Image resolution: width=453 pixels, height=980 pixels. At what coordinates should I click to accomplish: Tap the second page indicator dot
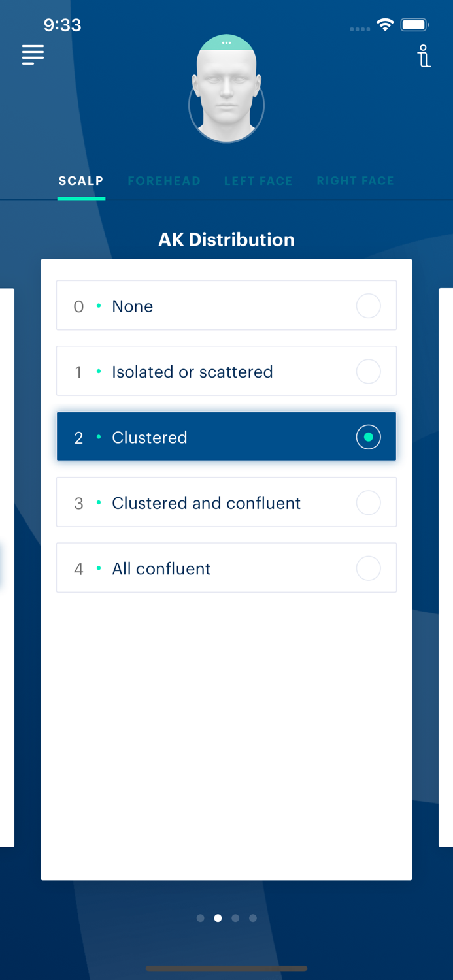(x=218, y=918)
